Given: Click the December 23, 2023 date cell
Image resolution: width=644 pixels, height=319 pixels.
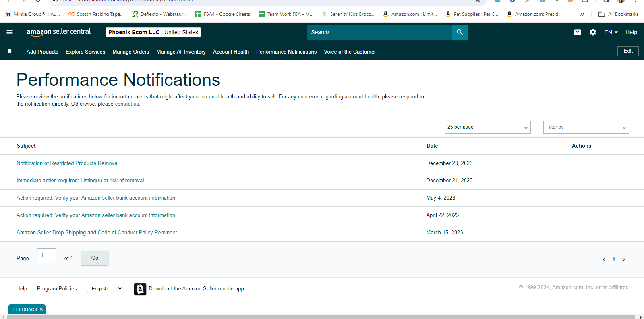Looking at the screenshot, I should [449, 163].
